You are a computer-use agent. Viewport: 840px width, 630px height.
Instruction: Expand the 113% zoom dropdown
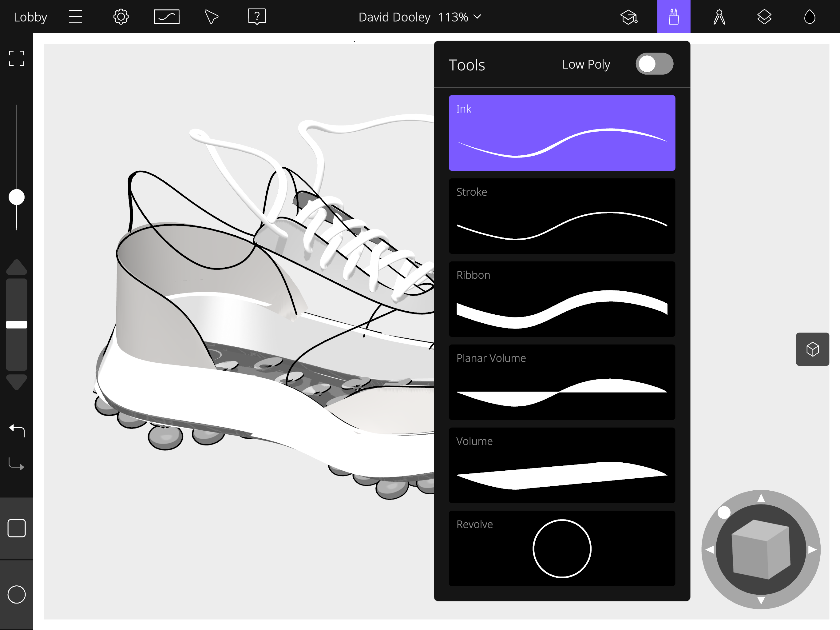[477, 17]
